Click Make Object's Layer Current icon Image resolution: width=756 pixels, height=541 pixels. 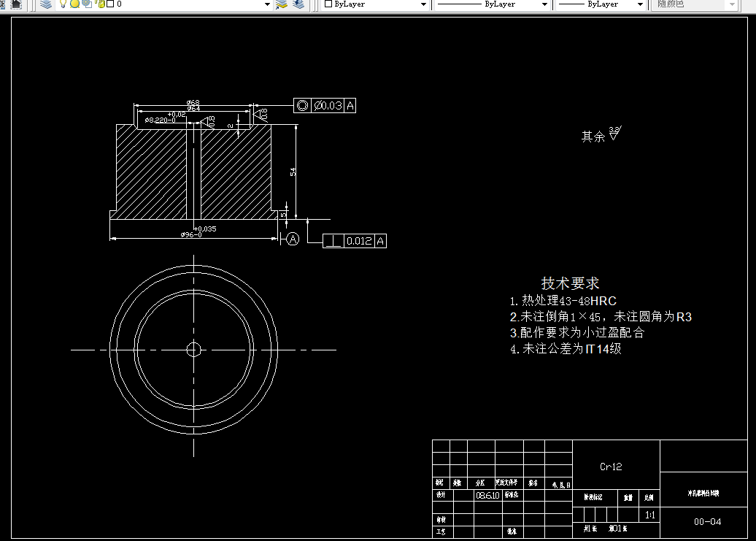(x=281, y=4)
